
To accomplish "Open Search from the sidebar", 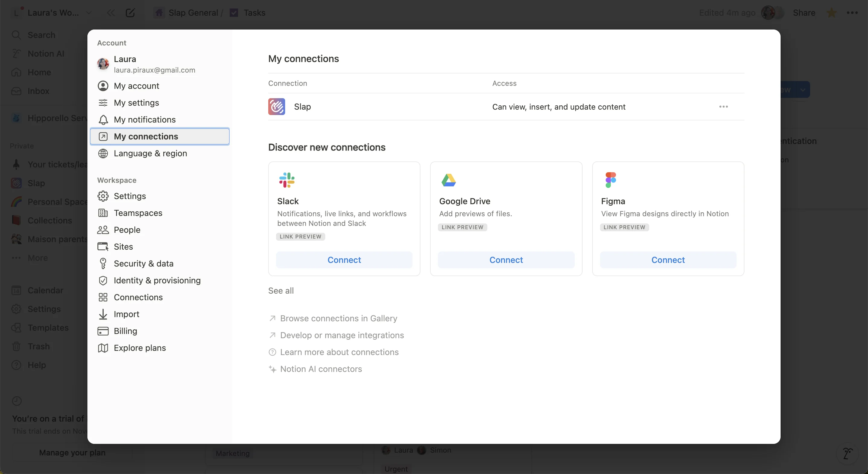I will (x=40, y=35).
